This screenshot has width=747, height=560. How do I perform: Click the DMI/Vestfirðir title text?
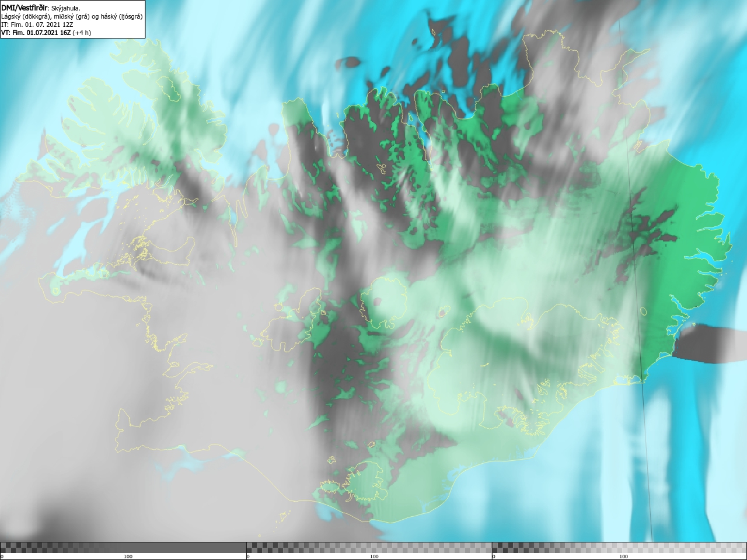click(25, 8)
